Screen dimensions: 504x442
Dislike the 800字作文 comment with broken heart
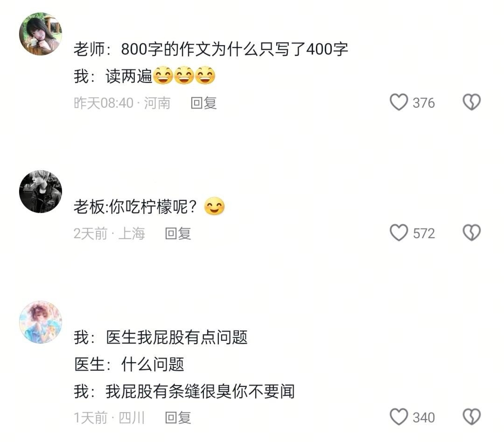[471, 102]
